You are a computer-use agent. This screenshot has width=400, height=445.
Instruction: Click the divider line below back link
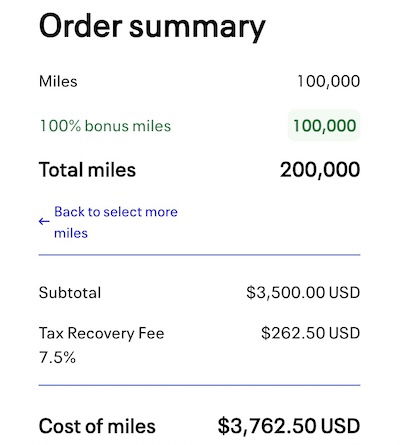pyautogui.click(x=199, y=255)
